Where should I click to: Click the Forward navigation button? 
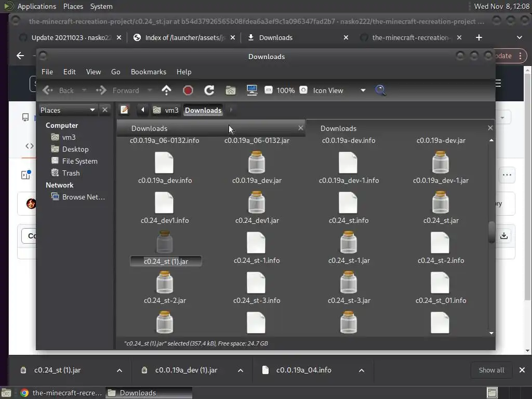[117, 90]
